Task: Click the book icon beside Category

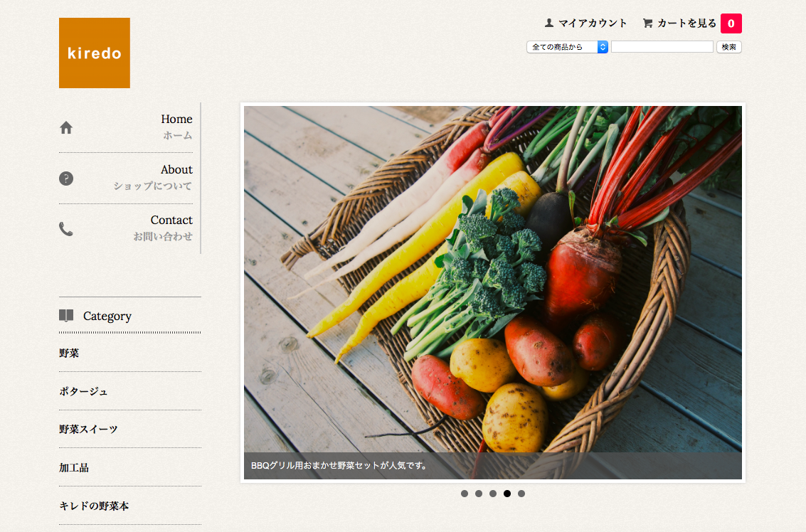Action: tap(66, 316)
